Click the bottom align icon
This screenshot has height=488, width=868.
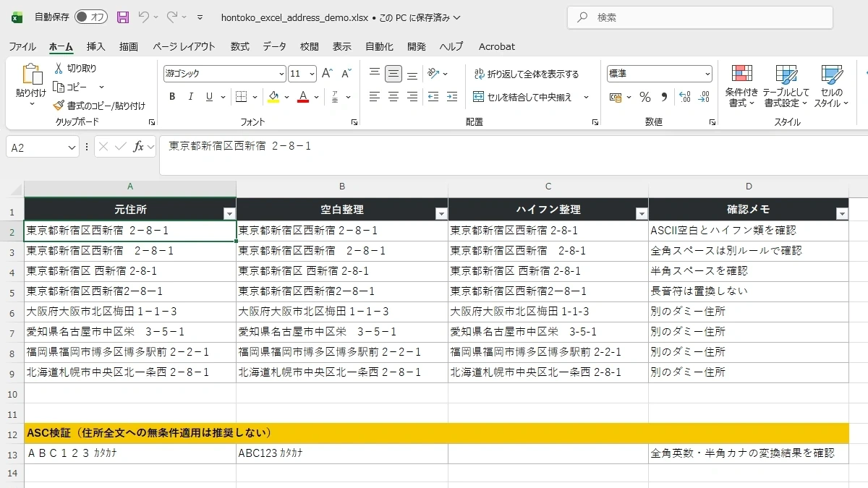pos(412,74)
